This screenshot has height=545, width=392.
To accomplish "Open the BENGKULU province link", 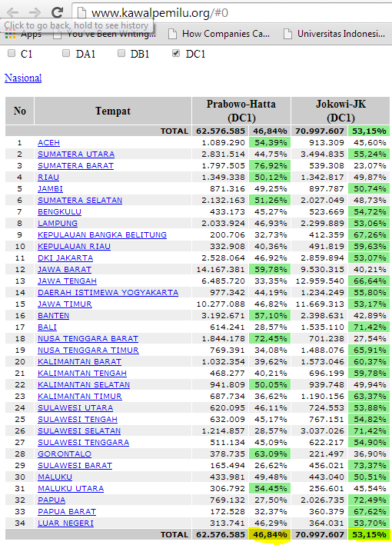I will point(59,211).
